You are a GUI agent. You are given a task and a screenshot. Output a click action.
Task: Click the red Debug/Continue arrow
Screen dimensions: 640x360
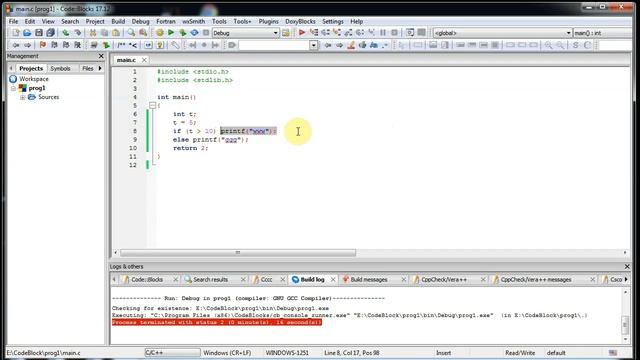[x=302, y=33]
